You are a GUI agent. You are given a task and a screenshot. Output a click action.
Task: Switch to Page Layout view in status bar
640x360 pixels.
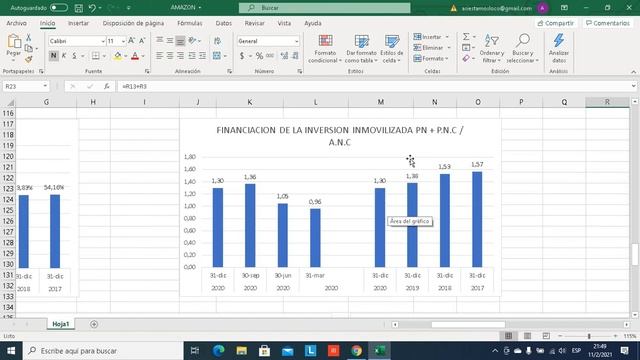(x=527, y=336)
